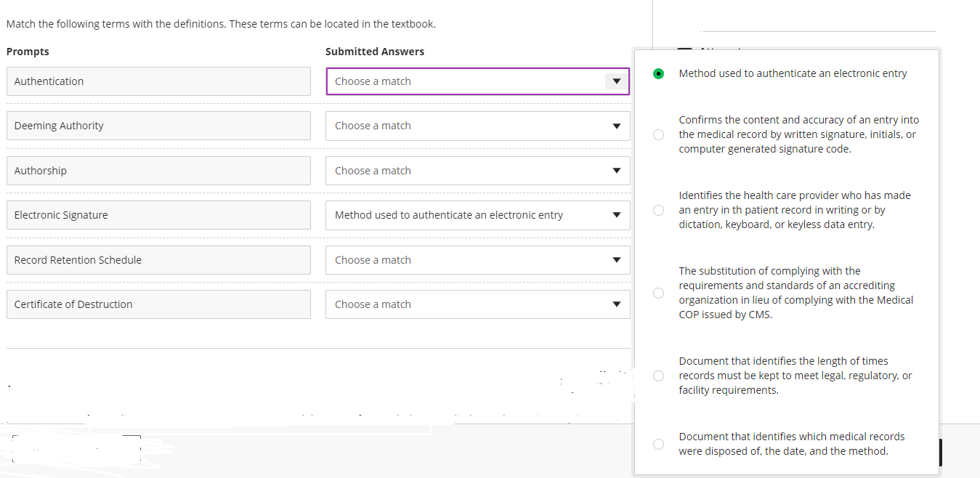980x478 pixels.
Task: Open the Electronic Signature answer dropdown
Action: [x=465, y=215]
